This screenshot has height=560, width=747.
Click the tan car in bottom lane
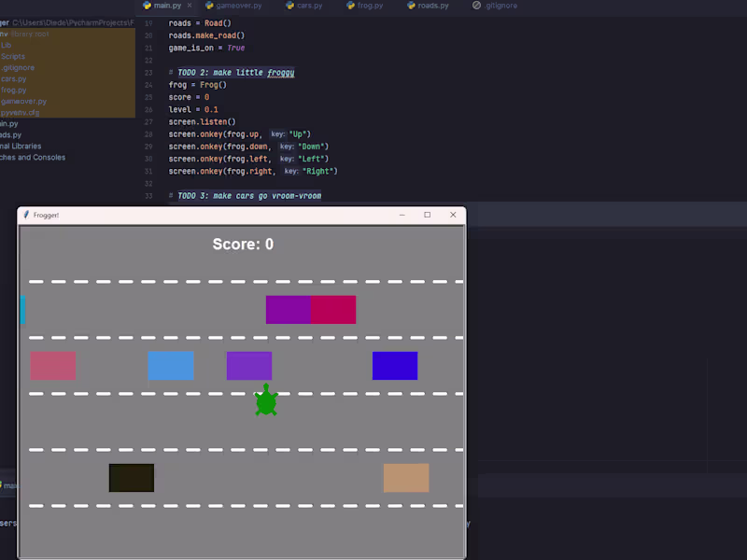(x=406, y=478)
